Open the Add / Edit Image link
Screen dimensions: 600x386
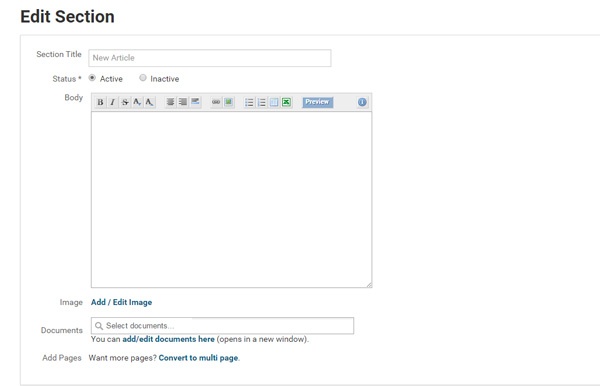[121, 302]
